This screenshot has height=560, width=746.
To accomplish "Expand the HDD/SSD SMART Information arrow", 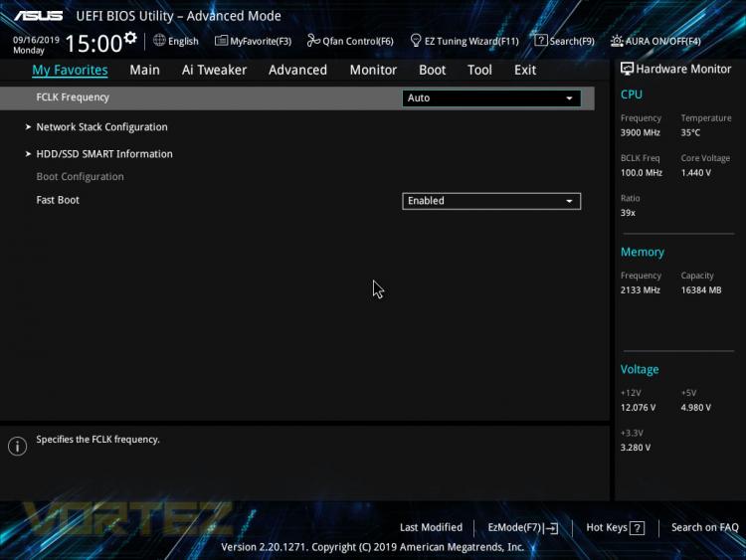I will click(28, 154).
